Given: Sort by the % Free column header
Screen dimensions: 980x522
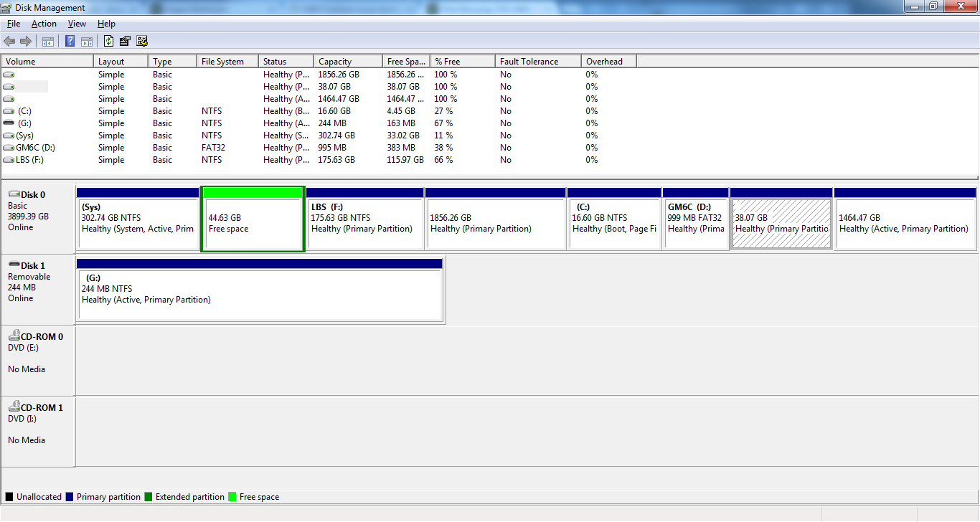Looking at the screenshot, I should [x=463, y=62].
